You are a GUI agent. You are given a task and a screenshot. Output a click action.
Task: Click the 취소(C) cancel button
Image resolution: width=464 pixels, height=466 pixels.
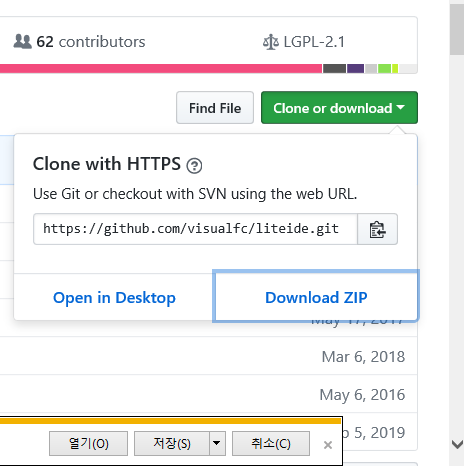click(x=271, y=443)
